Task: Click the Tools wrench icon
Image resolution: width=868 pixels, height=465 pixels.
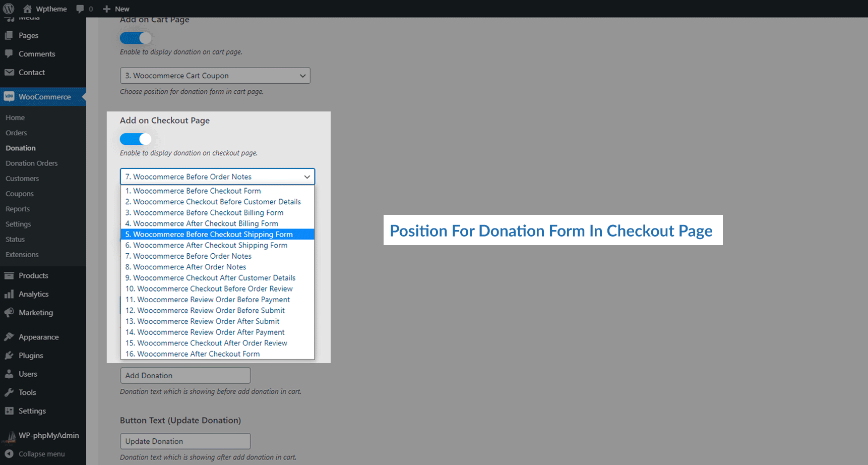Action: click(x=9, y=392)
